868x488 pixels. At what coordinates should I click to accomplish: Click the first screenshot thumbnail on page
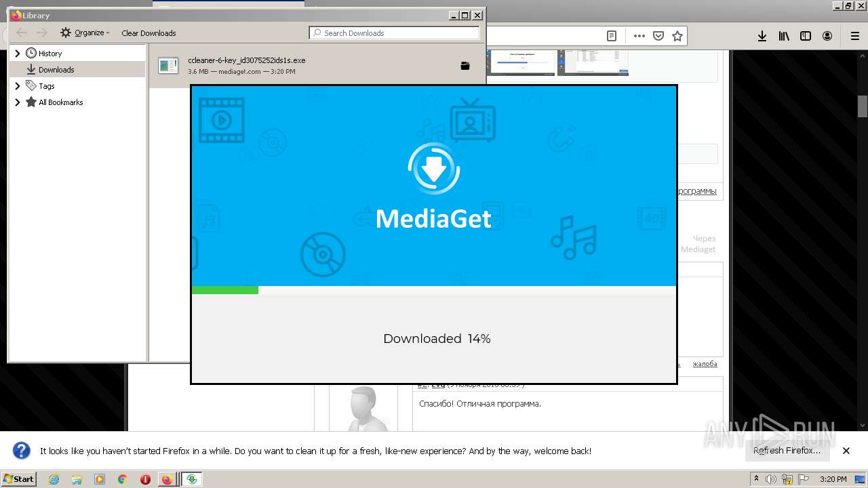coord(521,62)
